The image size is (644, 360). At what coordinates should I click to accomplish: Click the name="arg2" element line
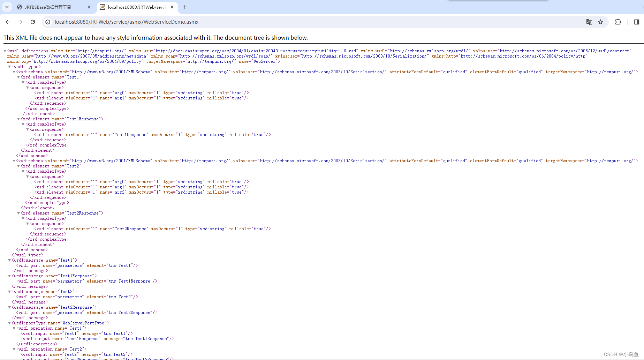click(142, 192)
